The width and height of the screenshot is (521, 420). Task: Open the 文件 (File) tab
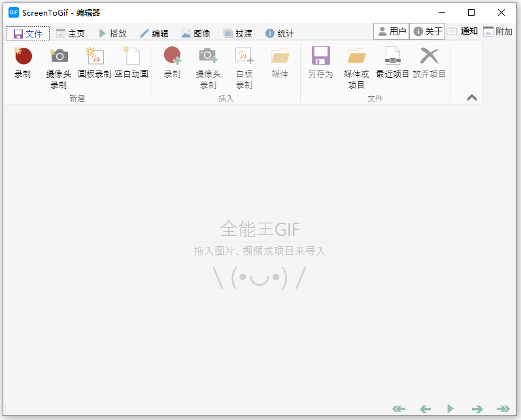28,33
